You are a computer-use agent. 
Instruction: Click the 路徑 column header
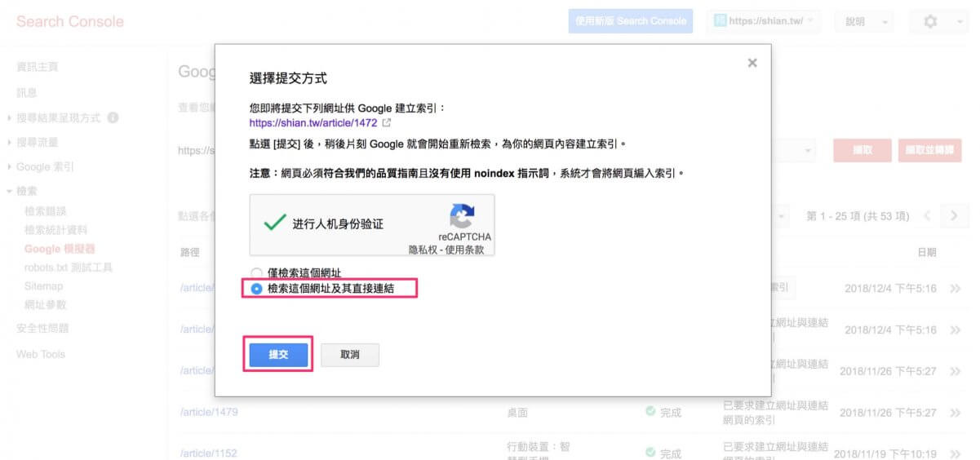coord(189,253)
